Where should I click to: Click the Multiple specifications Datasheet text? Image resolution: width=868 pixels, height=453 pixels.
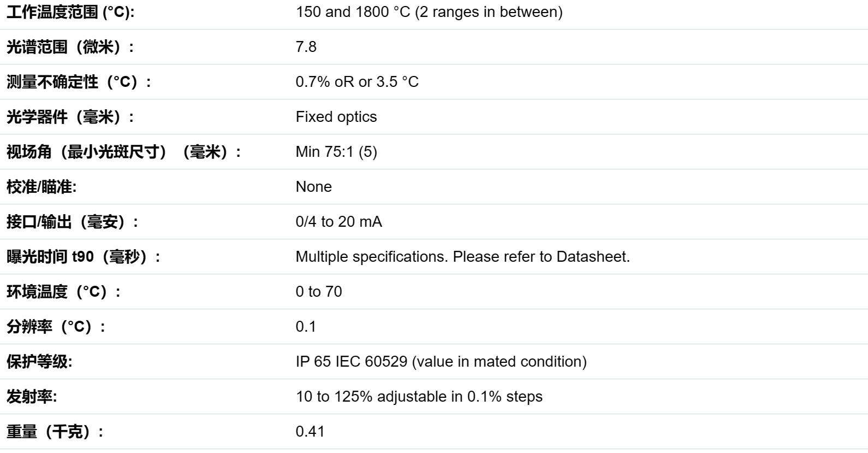click(463, 257)
